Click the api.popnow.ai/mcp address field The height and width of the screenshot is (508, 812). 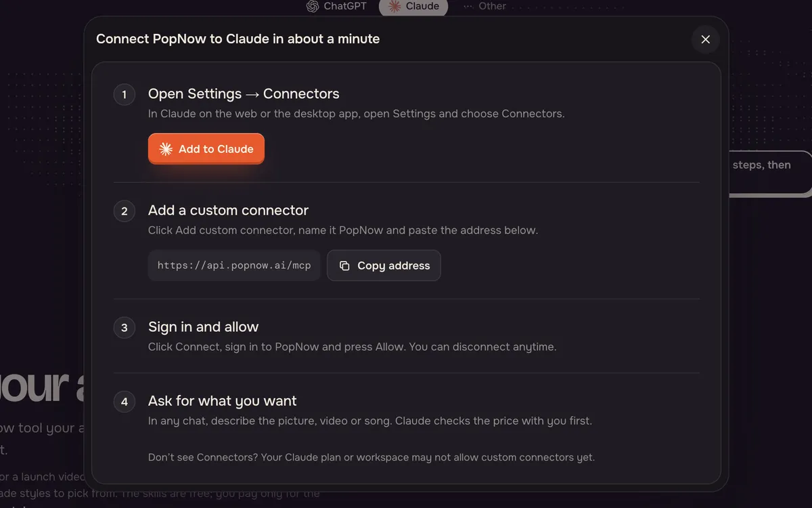point(234,266)
